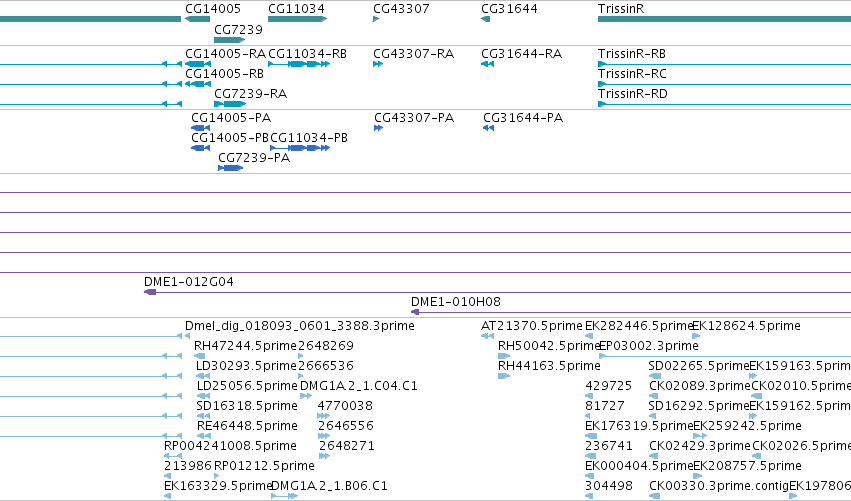Select transcript CG14005-RA

(225, 54)
